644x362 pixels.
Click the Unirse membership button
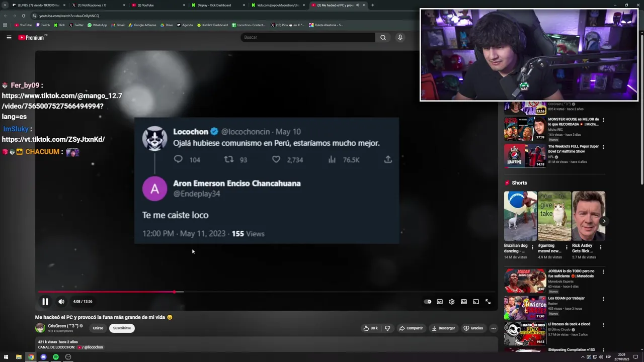pos(98,328)
